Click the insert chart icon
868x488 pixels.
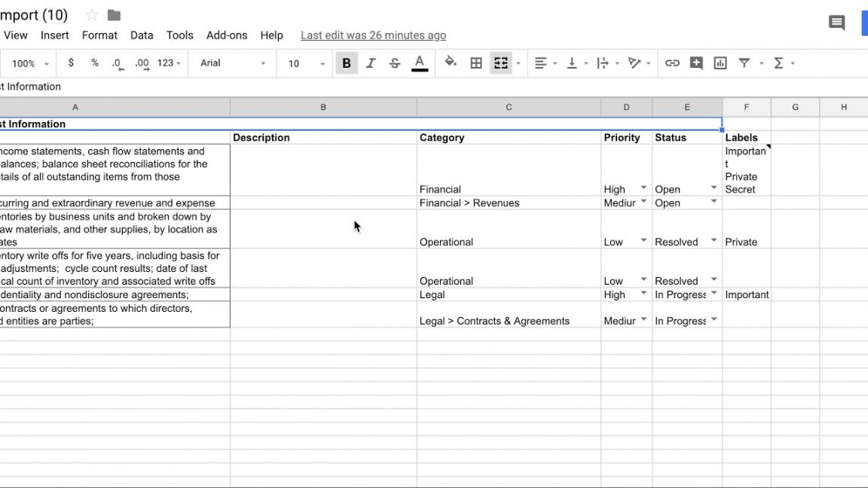click(x=720, y=63)
